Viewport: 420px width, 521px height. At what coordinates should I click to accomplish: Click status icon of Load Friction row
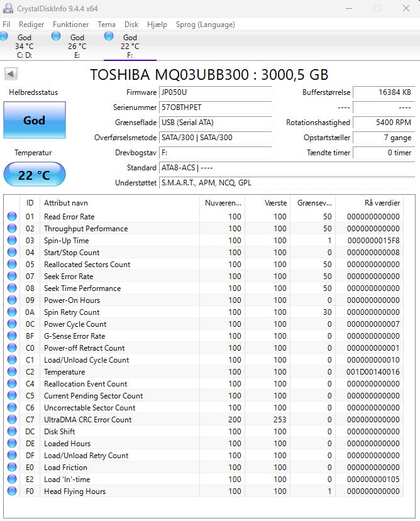pyautogui.click(x=12, y=467)
